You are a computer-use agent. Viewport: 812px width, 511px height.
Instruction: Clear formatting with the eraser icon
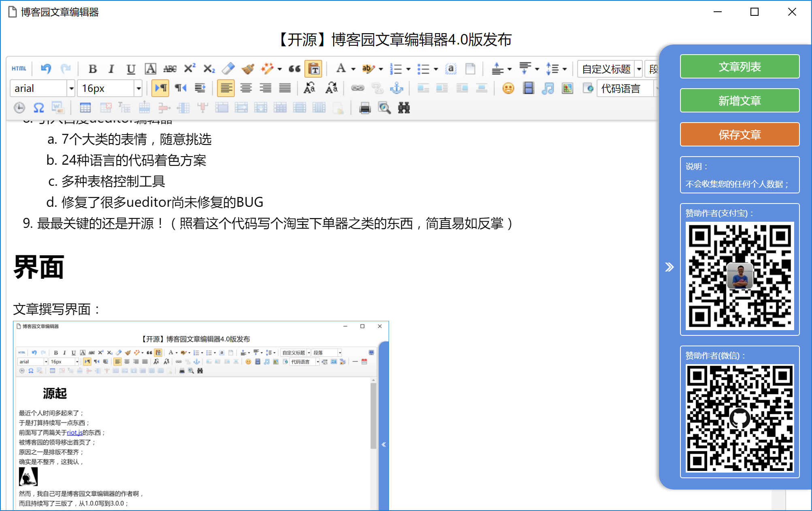228,69
